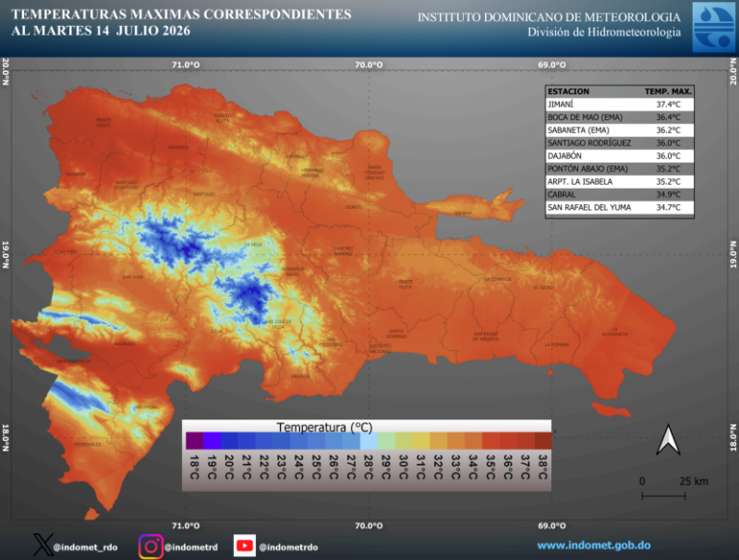Select the ARPT. LA ISABELA station name
The width and height of the screenshot is (739, 560).
click(x=580, y=182)
